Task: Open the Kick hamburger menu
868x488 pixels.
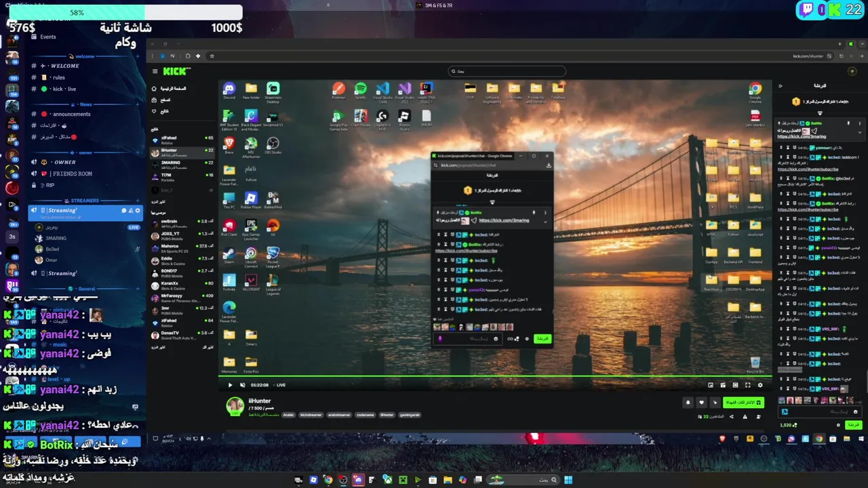Action: click(155, 71)
